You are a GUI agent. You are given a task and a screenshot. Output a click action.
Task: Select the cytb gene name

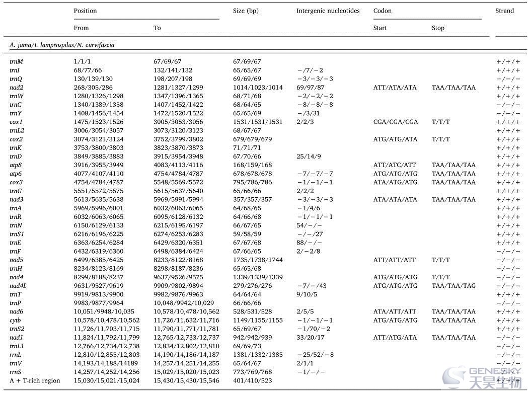(x=15, y=321)
